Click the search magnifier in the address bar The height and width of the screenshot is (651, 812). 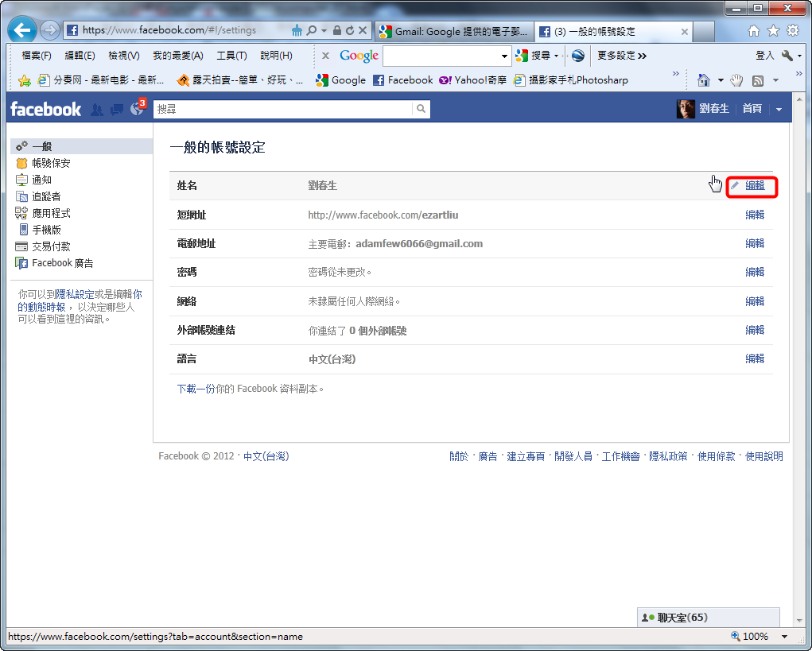pos(311,30)
